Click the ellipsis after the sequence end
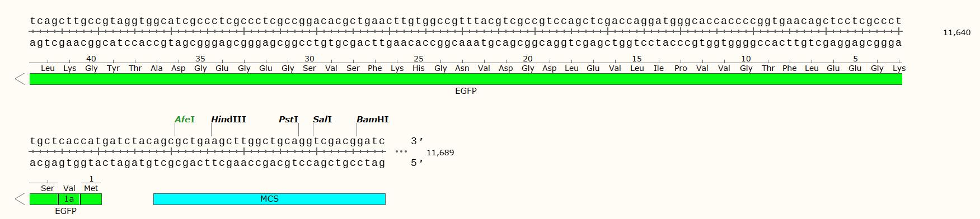The image size is (980, 219). (x=401, y=151)
